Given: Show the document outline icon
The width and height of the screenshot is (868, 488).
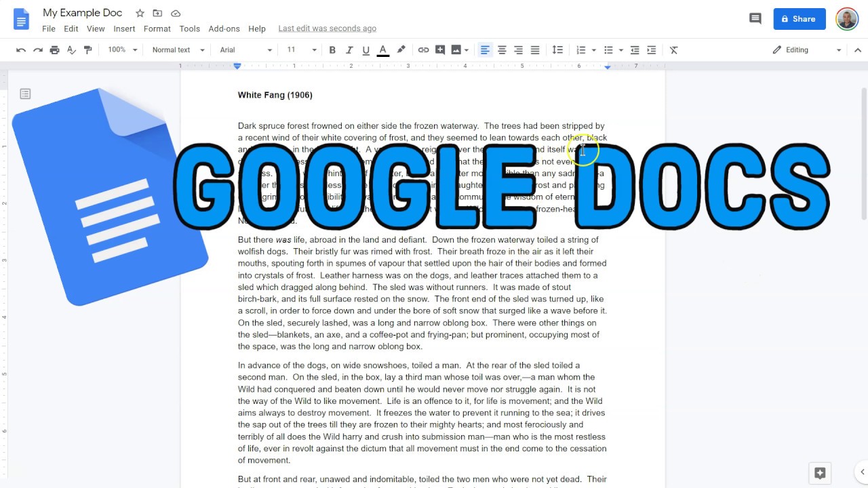Looking at the screenshot, I should coord(25,94).
